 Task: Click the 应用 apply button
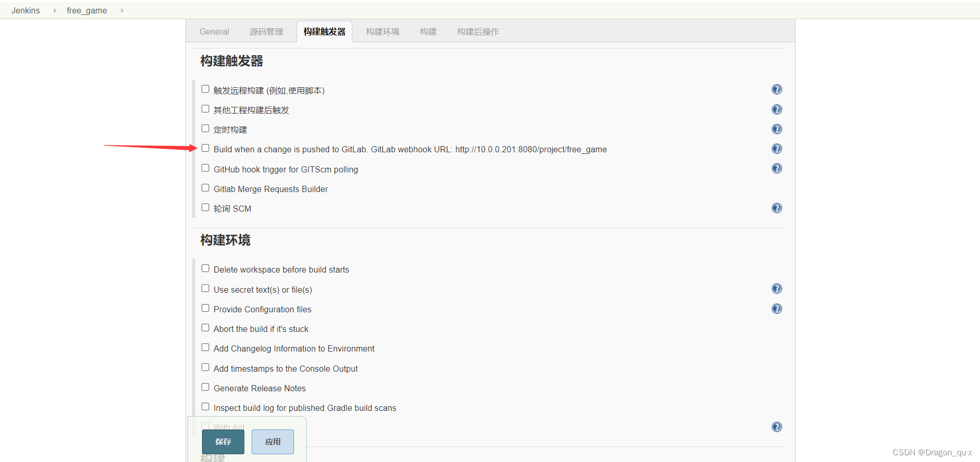273,442
